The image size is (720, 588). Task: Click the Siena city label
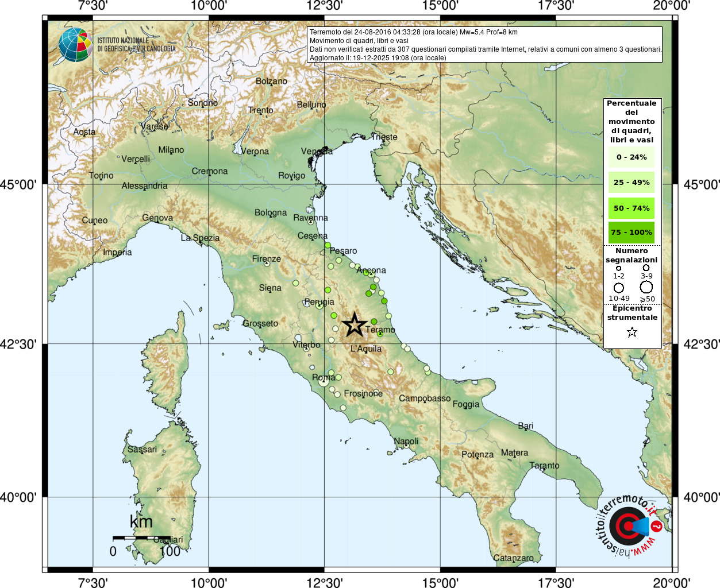[x=270, y=288]
